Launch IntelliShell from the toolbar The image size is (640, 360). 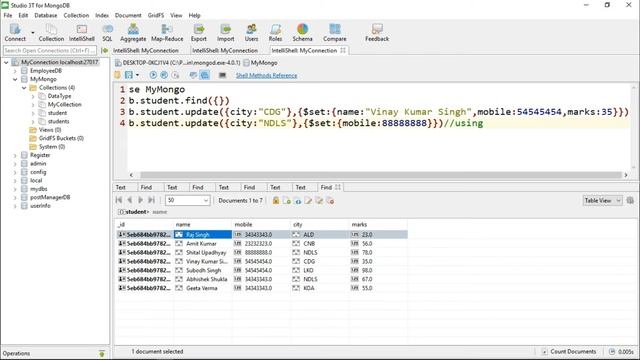pyautogui.click(x=82, y=32)
